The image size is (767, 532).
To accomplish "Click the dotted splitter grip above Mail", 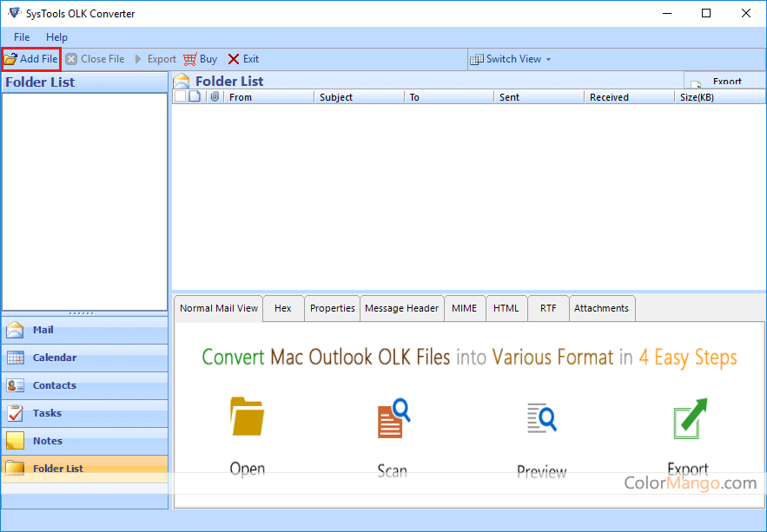I will point(81,313).
